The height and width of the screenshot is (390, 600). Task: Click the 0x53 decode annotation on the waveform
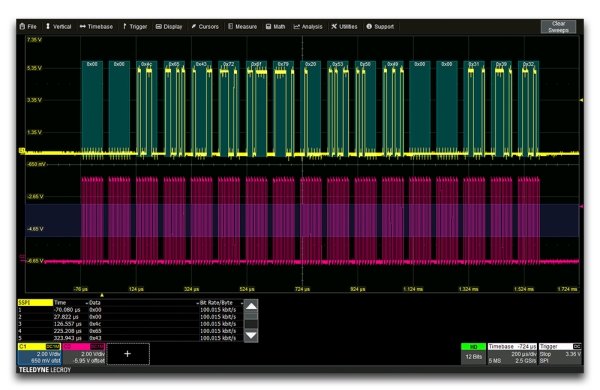click(338, 64)
